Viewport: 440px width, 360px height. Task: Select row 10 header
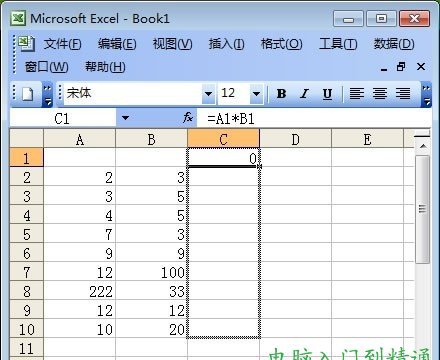coord(26,329)
